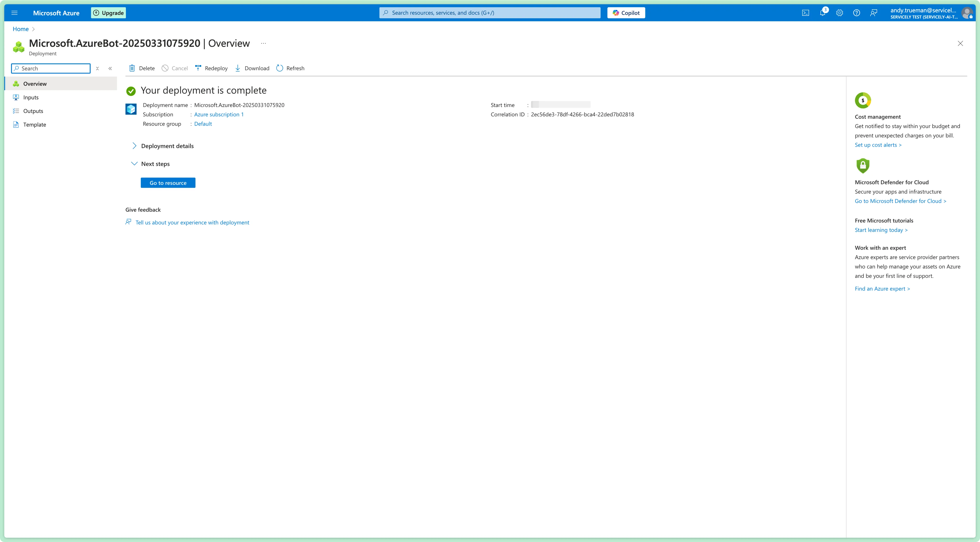Click the Download toolbar label
Viewport: 980px width, 542px height.
pyautogui.click(x=257, y=68)
